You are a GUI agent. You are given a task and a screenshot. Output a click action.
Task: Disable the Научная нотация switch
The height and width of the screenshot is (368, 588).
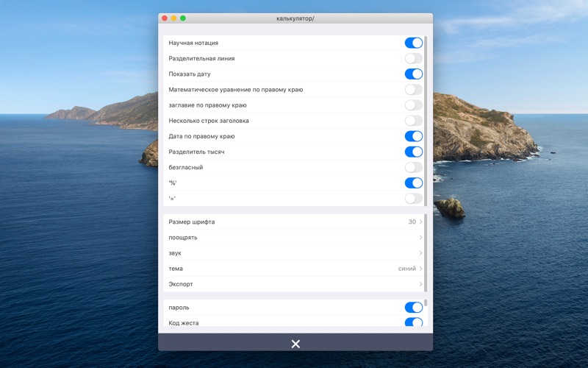[x=414, y=43]
